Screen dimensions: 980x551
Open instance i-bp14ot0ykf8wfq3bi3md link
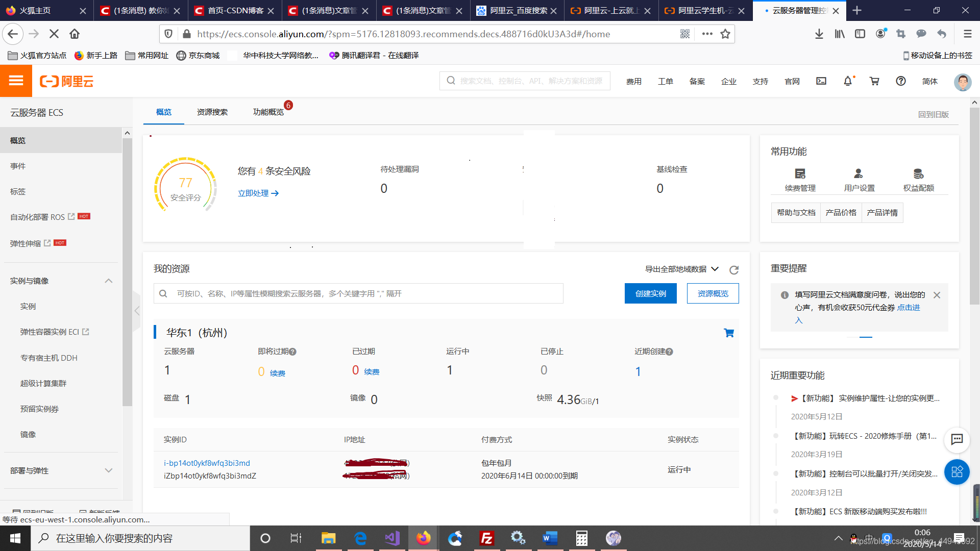click(x=207, y=463)
